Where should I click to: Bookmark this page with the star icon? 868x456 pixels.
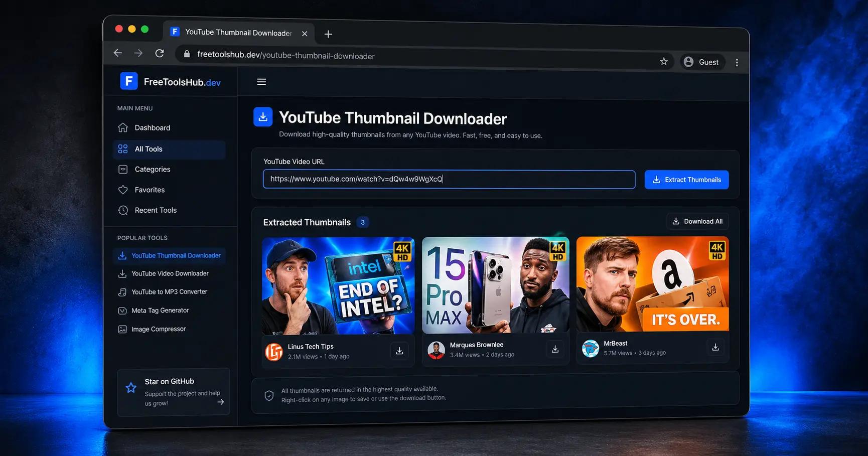click(664, 61)
